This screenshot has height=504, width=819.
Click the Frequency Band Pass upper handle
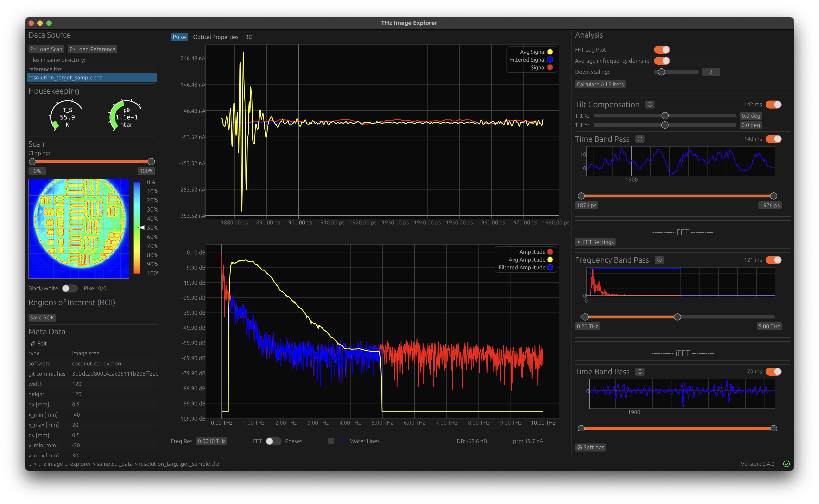pyautogui.click(x=677, y=317)
